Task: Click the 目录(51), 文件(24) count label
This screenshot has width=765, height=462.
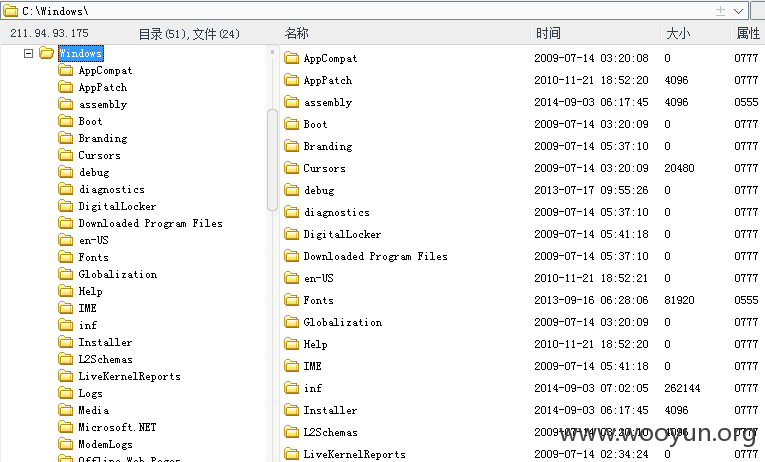Action: [189, 34]
